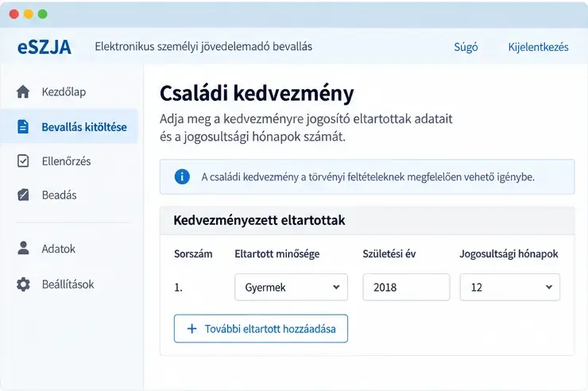Click the Jogosultsági hónapok column label
Screen dimensions: 588x391
509,254
